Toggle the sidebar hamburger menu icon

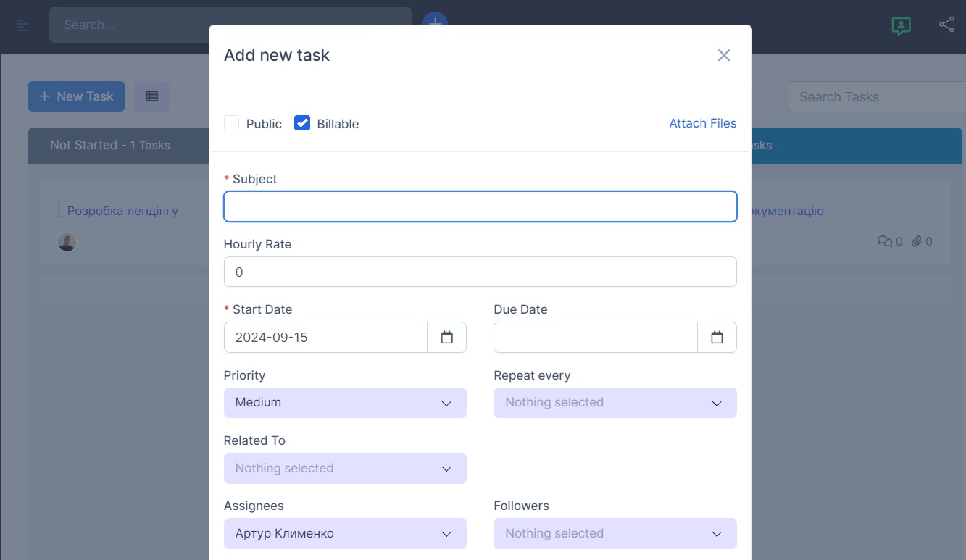[x=22, y=25]
